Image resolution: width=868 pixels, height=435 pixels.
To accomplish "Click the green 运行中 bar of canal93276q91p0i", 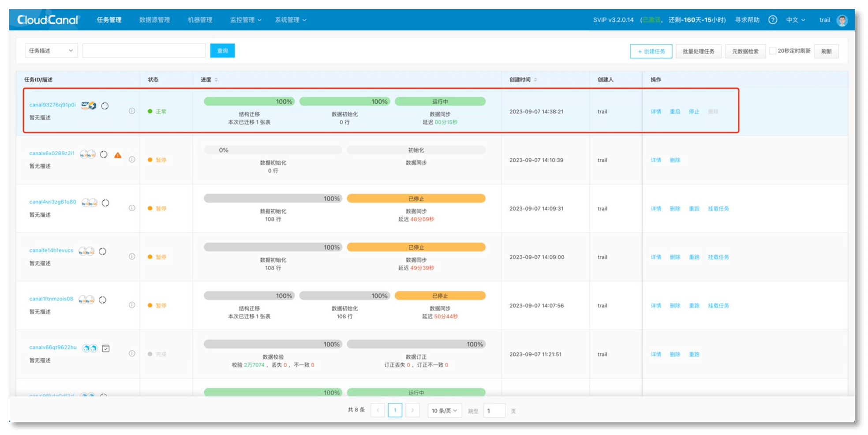I will [x=440, y=101].
